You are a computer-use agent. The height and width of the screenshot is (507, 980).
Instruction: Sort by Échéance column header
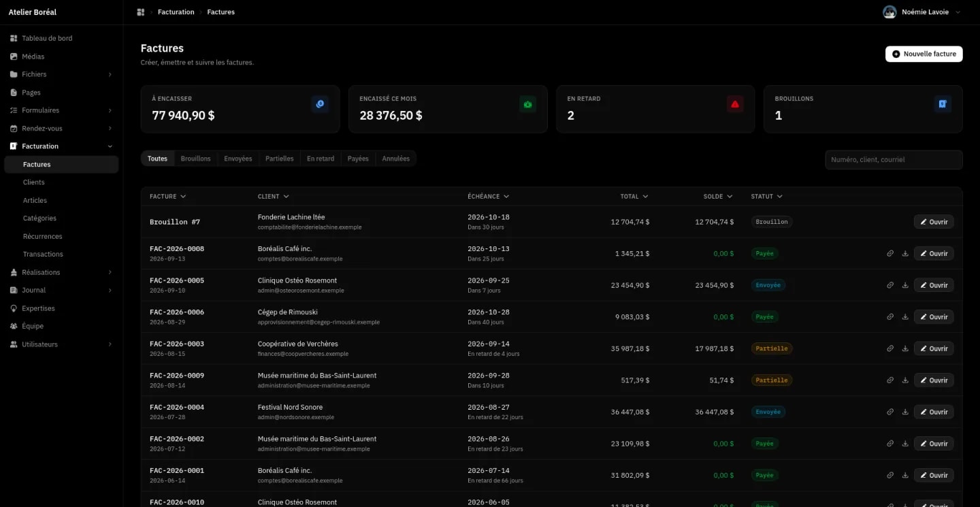tap(489, 197)
